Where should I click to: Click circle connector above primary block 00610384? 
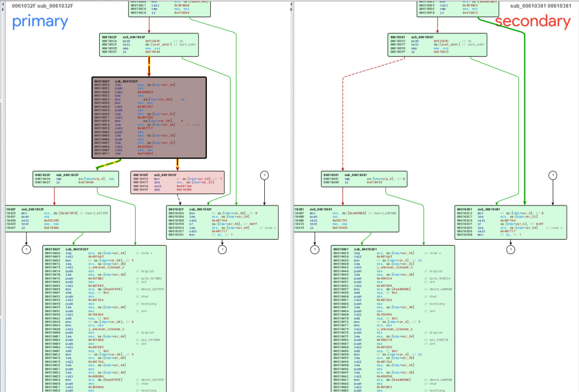pyautogui.click(x=264, y=175)
